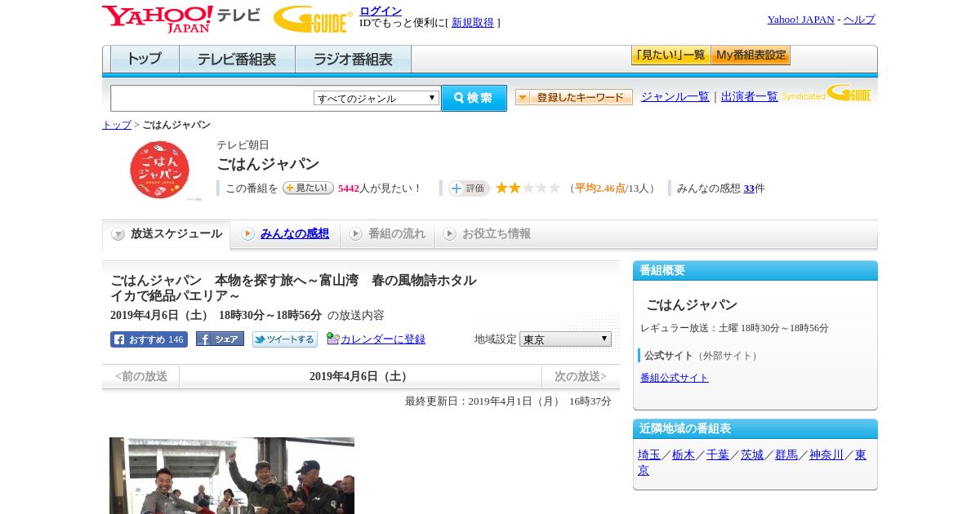Select the 番組の流れ tab

click(387, 234)
